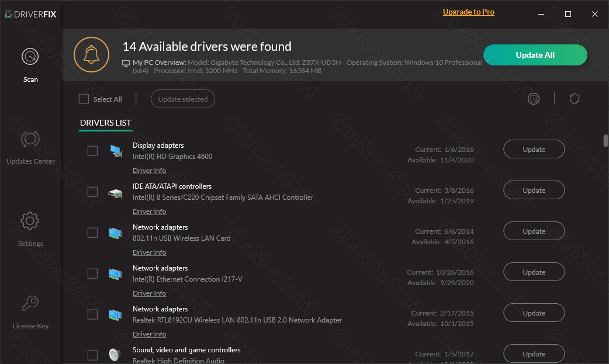Update the 802.11n USB Wireless LAN Card driver
609x364 pixels.
click(534, 231)
